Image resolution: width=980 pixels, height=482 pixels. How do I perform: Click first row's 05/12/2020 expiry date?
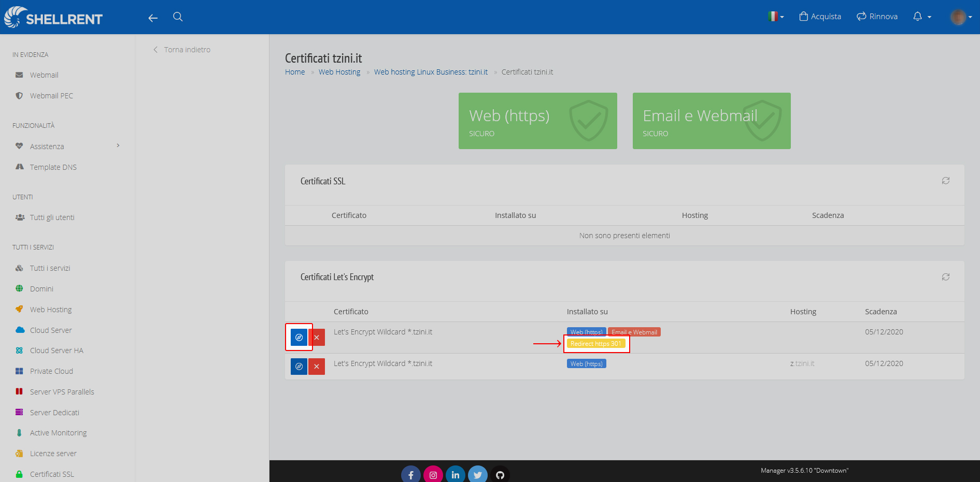(884, 332)
